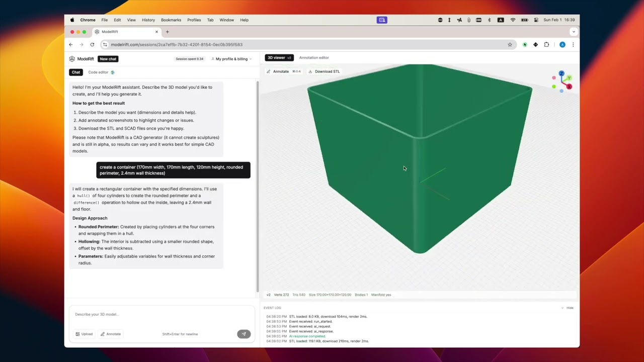Open the Annotation editor tab
The image size is (644, 362).
314,58
